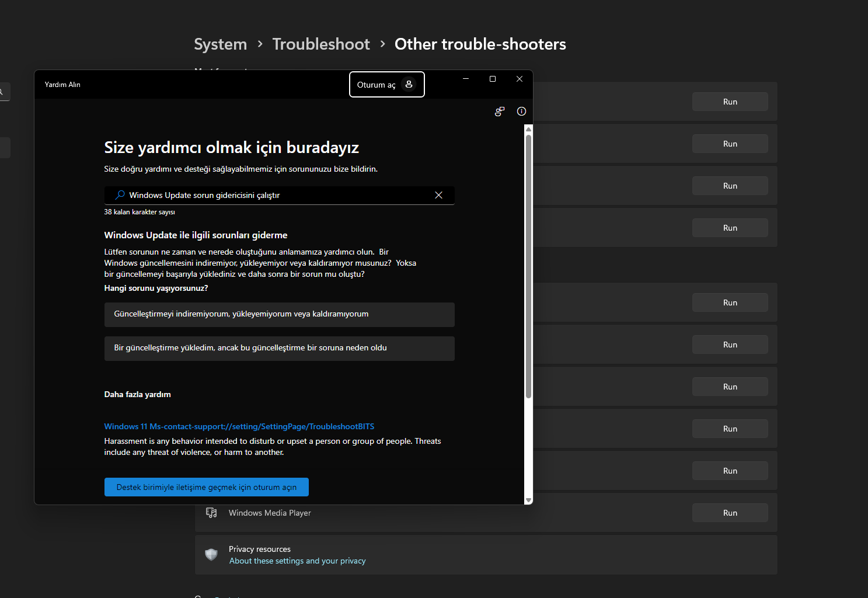Maximize the Yardım Alın window

[493, 79]
